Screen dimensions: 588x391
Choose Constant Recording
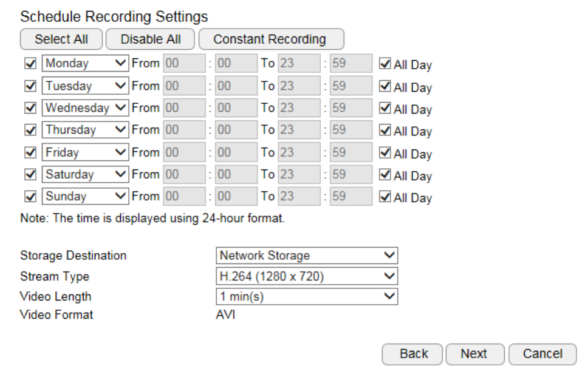pos(271,39)
